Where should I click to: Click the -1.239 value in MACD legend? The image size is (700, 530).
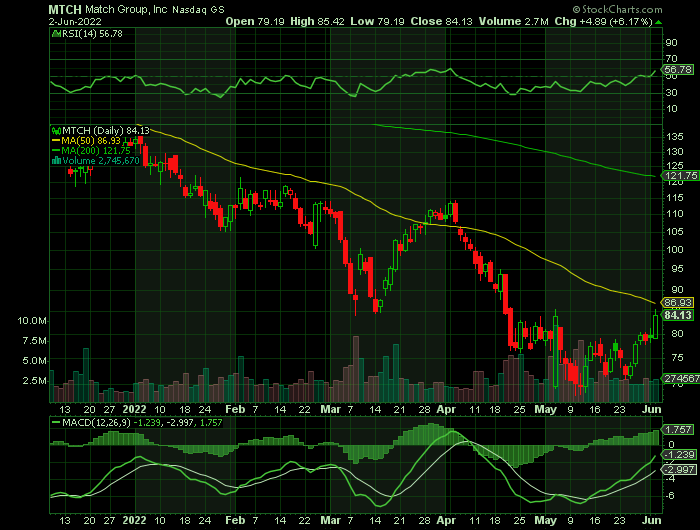pyautogui.click(x=147, y=423)
